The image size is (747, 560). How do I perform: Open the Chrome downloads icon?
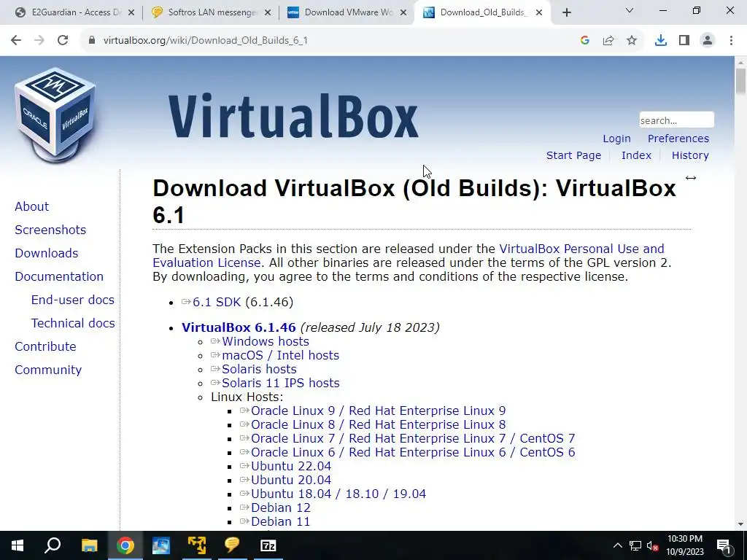point(661,41)
